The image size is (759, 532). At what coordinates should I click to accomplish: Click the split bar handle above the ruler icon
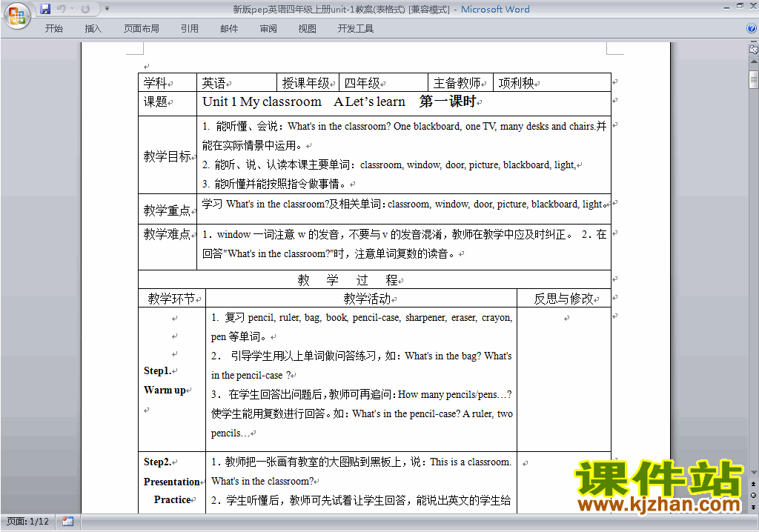click(x=753, y=42)
